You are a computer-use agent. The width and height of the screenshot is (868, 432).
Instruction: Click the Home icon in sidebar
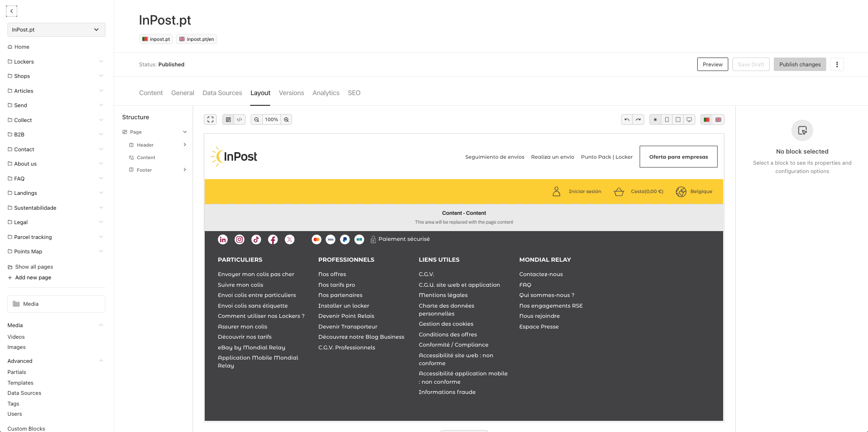point(10,47)
